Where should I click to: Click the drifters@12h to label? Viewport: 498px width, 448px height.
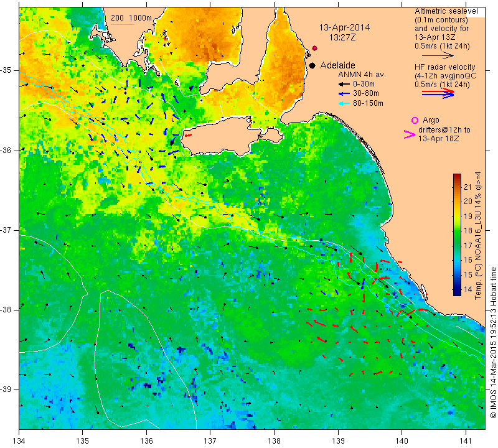point(444,130)
